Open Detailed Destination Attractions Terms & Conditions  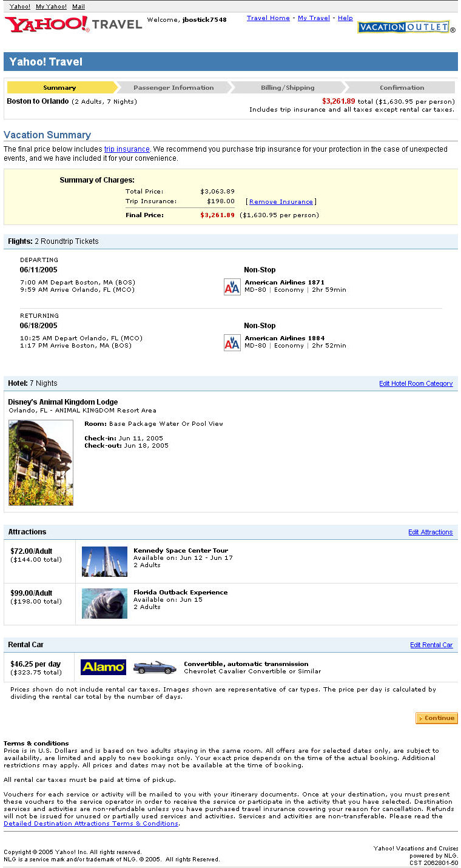(91, 823)
